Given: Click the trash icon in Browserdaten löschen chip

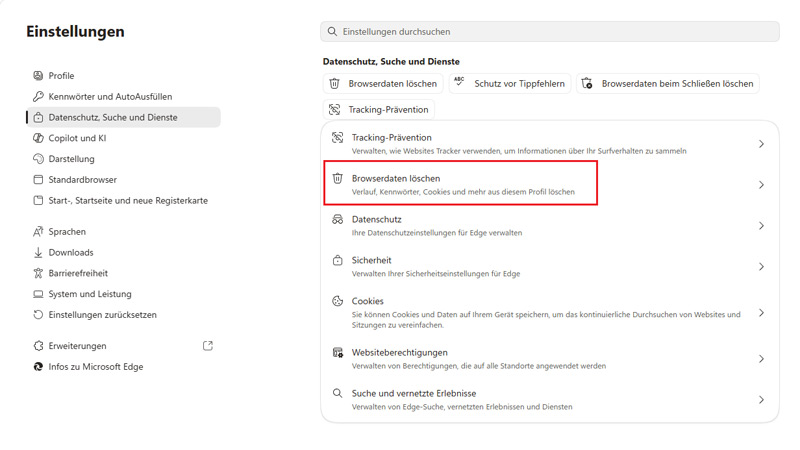Looking at the screenshot, I should click(335, 84).
